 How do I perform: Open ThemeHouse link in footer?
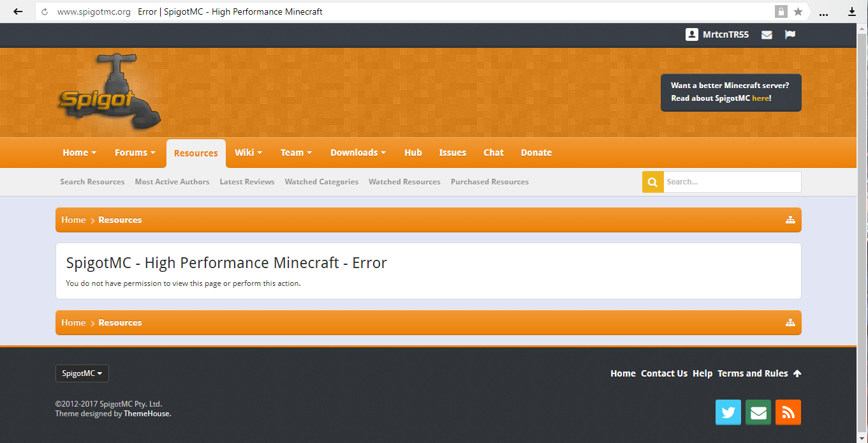(x=147, y=414)
